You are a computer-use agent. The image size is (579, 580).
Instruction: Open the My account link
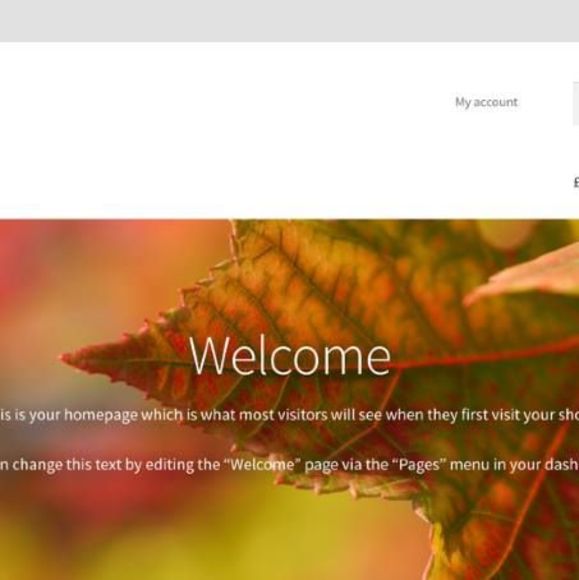pos(486,102)
